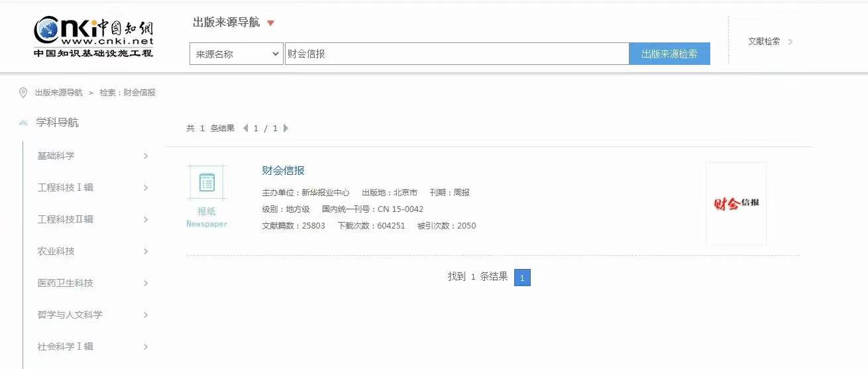Expand the 基础科学 chevron
Viewport: 868px width, 369px height.
[x=146, y=156]
